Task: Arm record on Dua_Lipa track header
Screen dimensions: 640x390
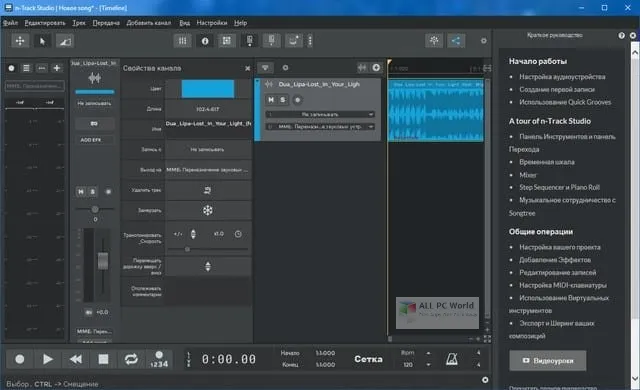Action: [x=298, y=100]
